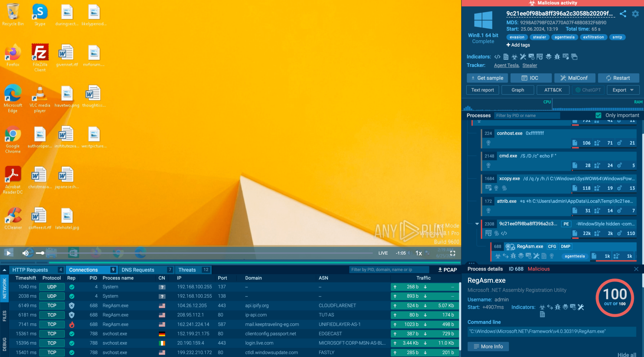
Task: Collapse the process 2308 tree arrow
Action: (477, 224)
